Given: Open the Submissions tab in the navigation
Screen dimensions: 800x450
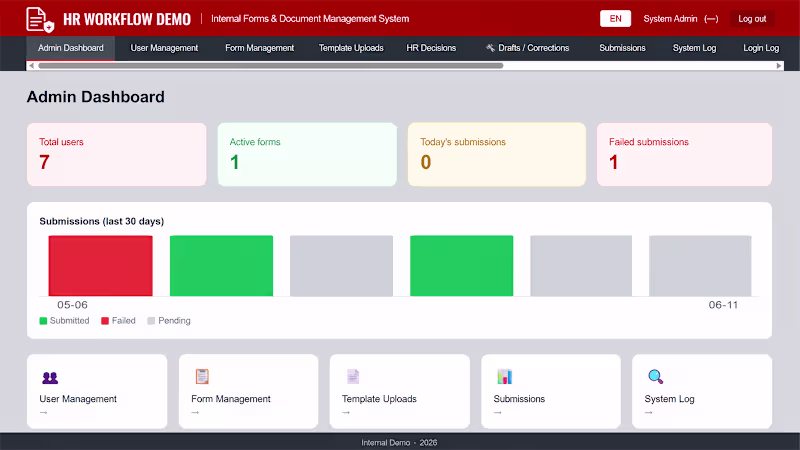Looking at the screenshot, I should click(x=622, y=48).
